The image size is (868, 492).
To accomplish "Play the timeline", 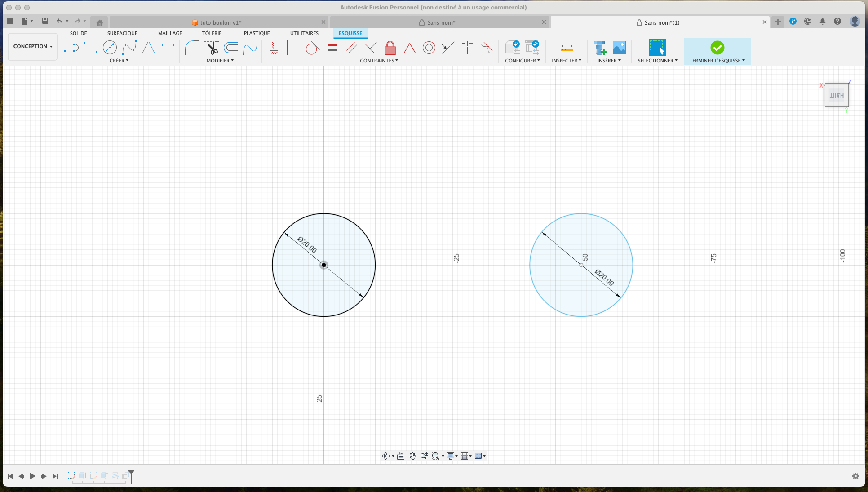I will [32, 476].
